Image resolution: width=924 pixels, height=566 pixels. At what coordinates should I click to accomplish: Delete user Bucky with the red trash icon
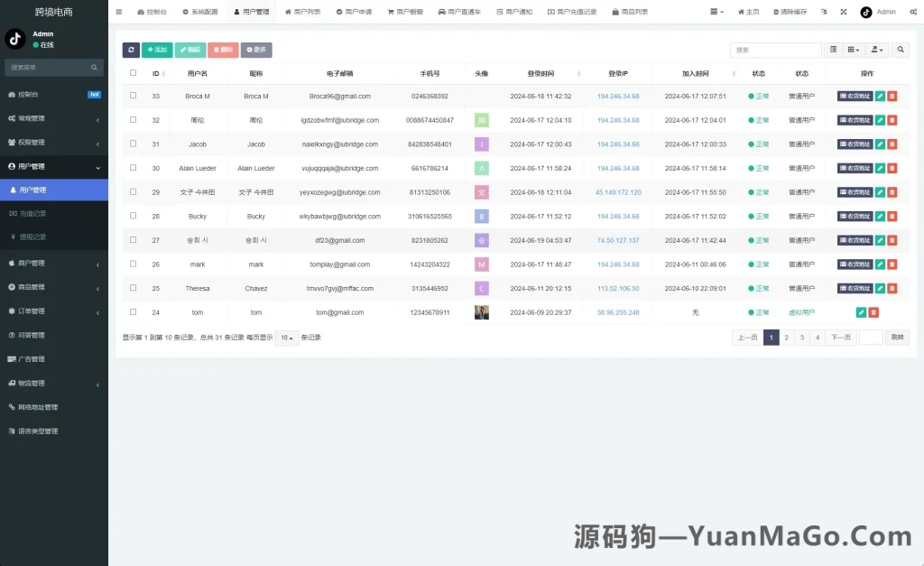(892, 216)
